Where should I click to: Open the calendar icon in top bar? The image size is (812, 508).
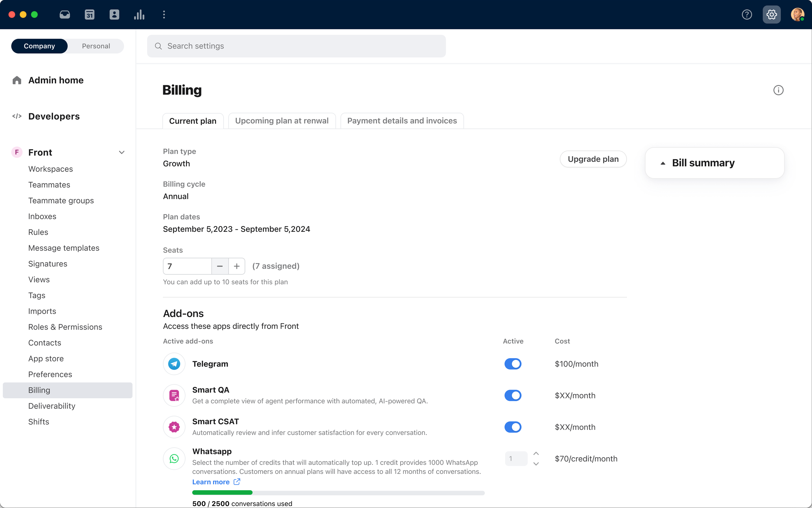point(90,14)
